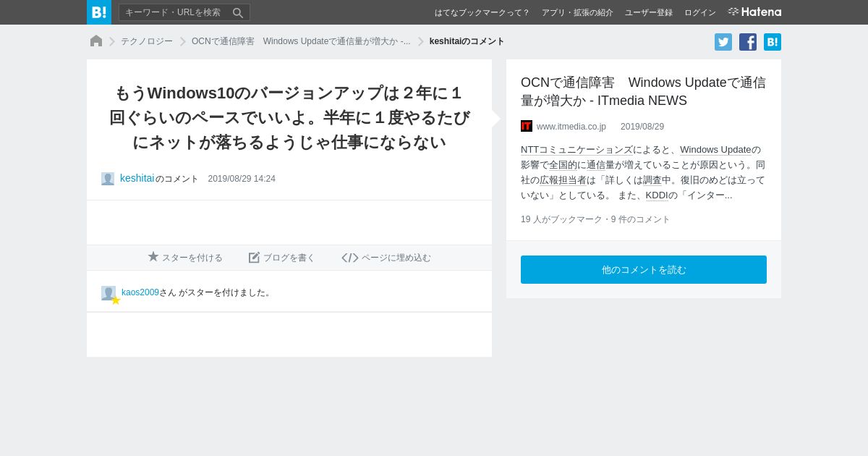Open OCNで通信障害 breadcrumb link
This screenshot has height=456, width=868.
pyautogui.click(x=301, y=41)
